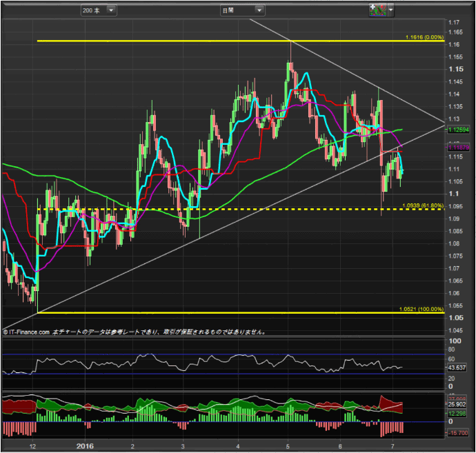Viewport: 476px width, 453px height.
Task: Open the 日間 timeframe dropdown
Action: (x=242, y=10)
